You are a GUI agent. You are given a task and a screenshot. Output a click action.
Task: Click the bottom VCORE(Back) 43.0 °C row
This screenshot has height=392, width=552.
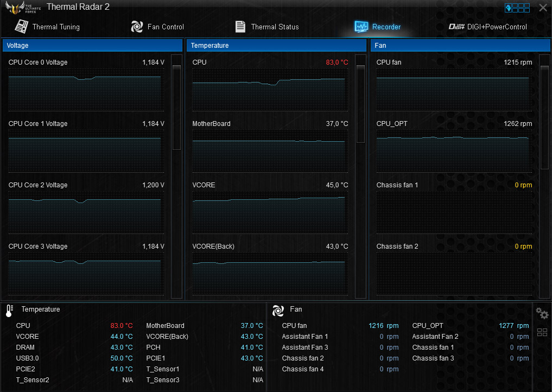pos(205,337)
